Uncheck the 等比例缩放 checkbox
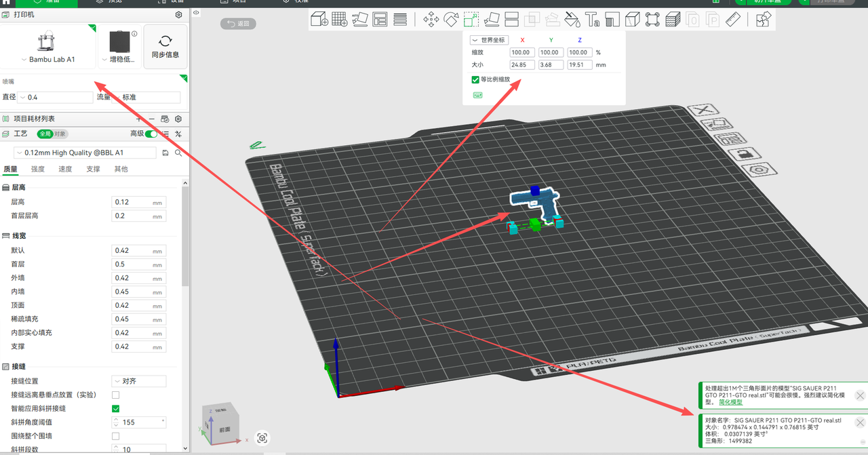The width and height of the screenshot is (868, 455). click(x=475, y=79)
